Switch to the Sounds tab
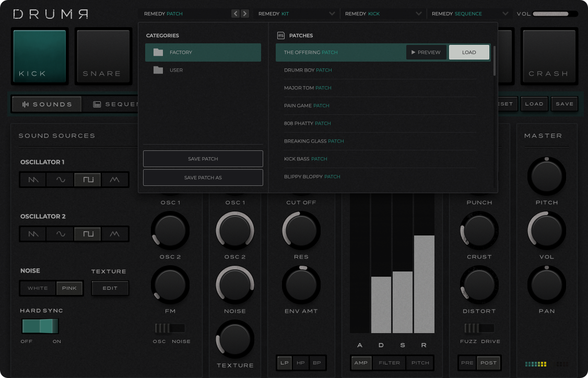This screenshot has width=588, height=378. [47, 104]
